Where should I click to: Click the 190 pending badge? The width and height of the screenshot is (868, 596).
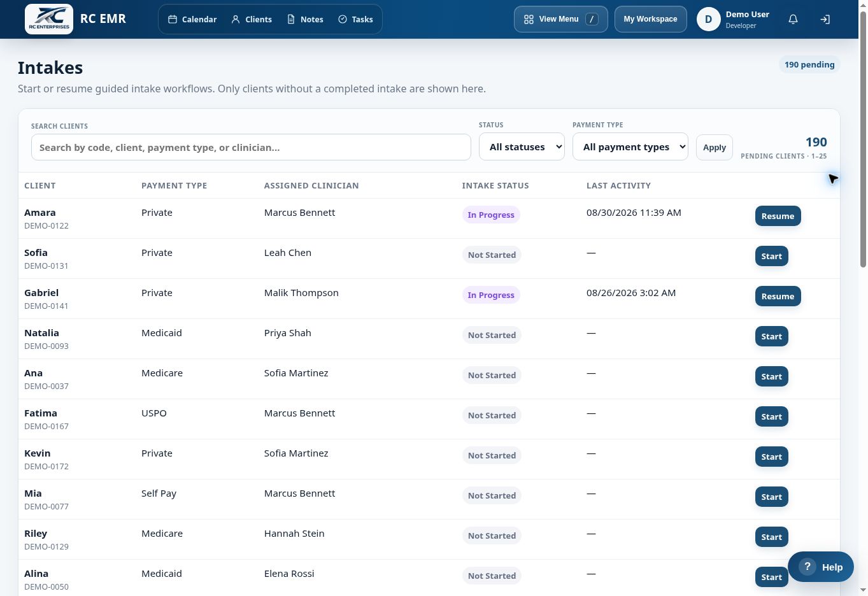tap(809, 64)
